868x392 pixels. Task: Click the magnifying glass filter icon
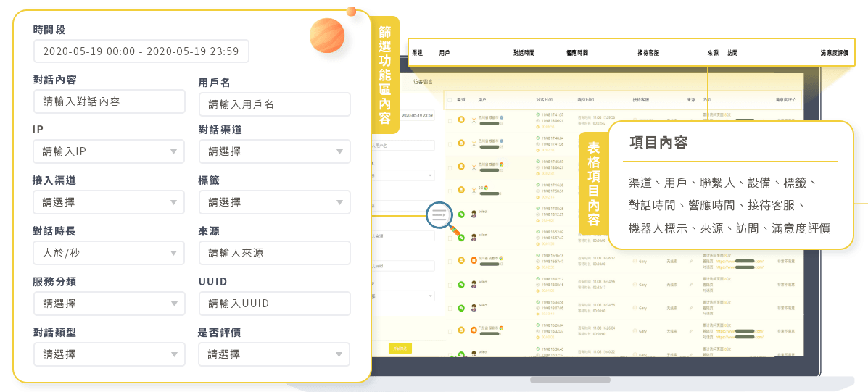tap(439, 215)
